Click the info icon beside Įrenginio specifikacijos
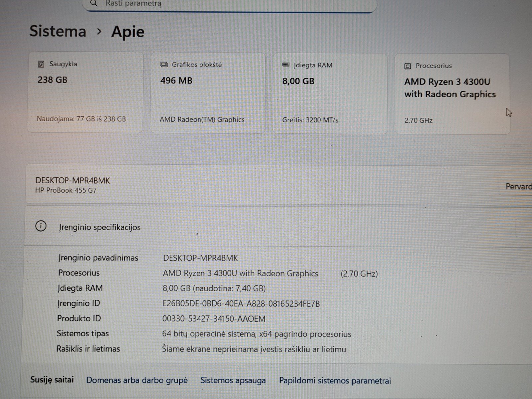Screen dimensions: 532x399 click(x=41, y=226)
